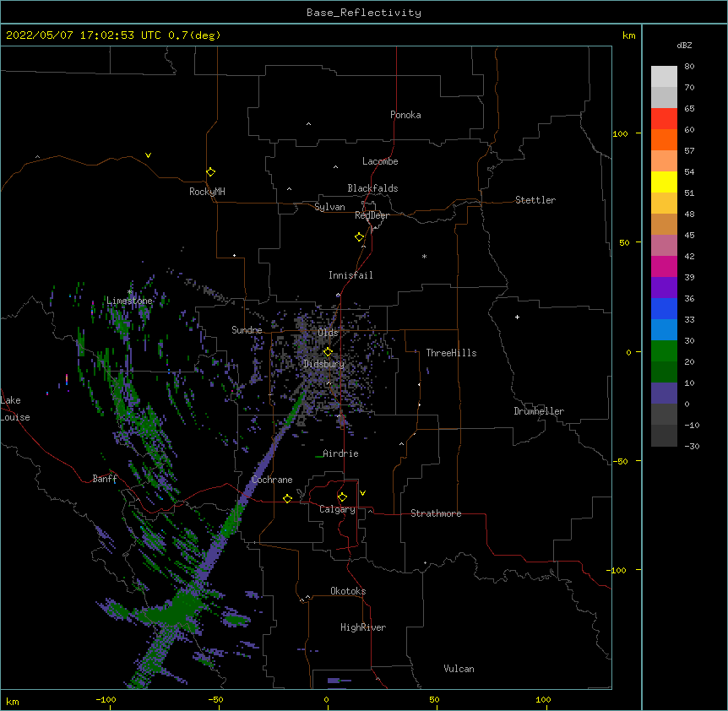Click the 0 label on the bottom axis

326,699
